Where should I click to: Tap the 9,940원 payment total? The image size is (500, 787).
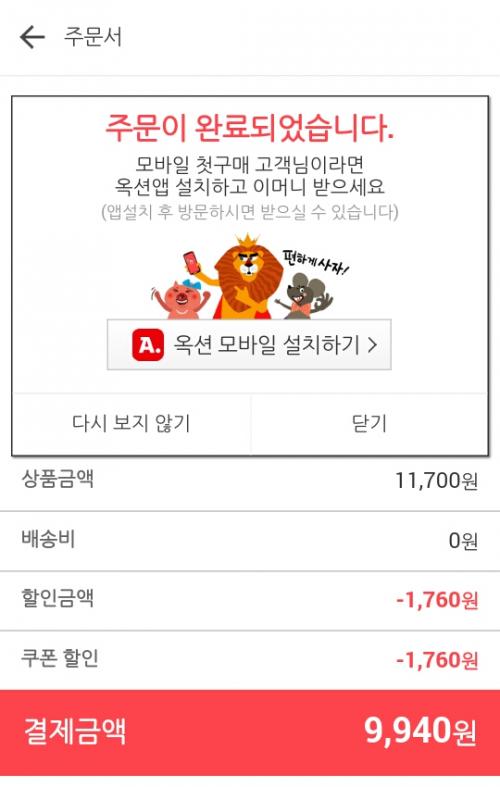(420, 731)
